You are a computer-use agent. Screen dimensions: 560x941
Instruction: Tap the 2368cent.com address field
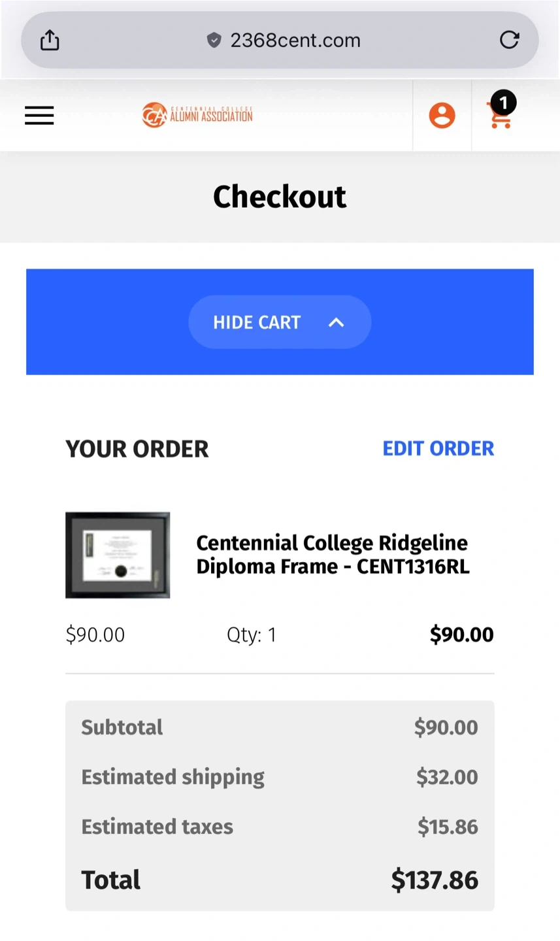[295, 41]
